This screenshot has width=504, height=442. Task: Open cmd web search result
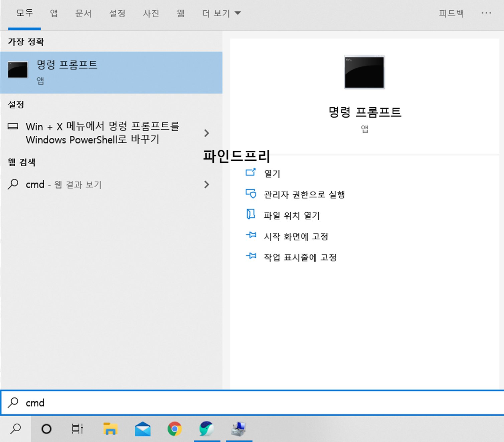63,185
